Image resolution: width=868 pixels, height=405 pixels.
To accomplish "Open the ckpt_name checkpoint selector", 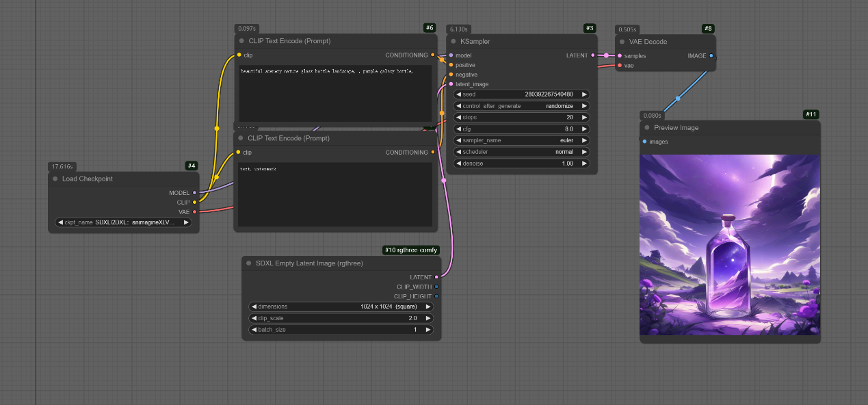I will point(123,222).
